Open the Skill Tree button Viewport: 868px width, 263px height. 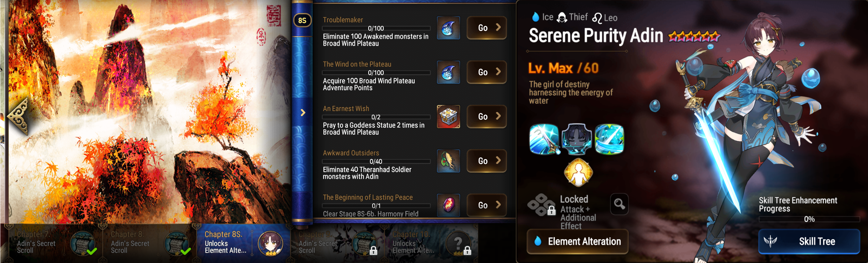pos(809,241)
